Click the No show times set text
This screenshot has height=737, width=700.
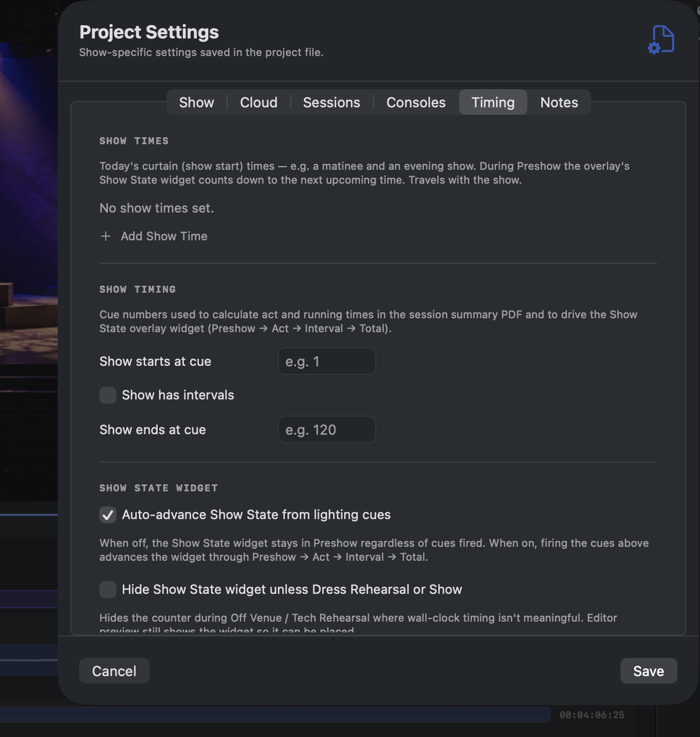pos(157,208)
